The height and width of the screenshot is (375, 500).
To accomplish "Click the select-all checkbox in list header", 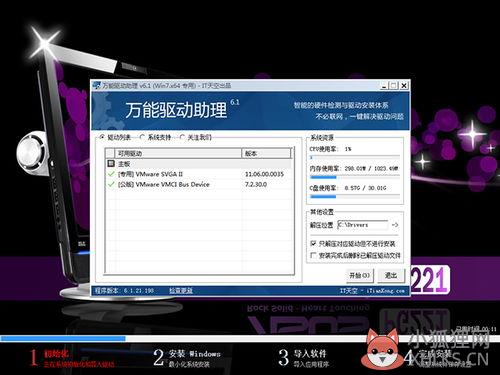I will pos(110,154).
